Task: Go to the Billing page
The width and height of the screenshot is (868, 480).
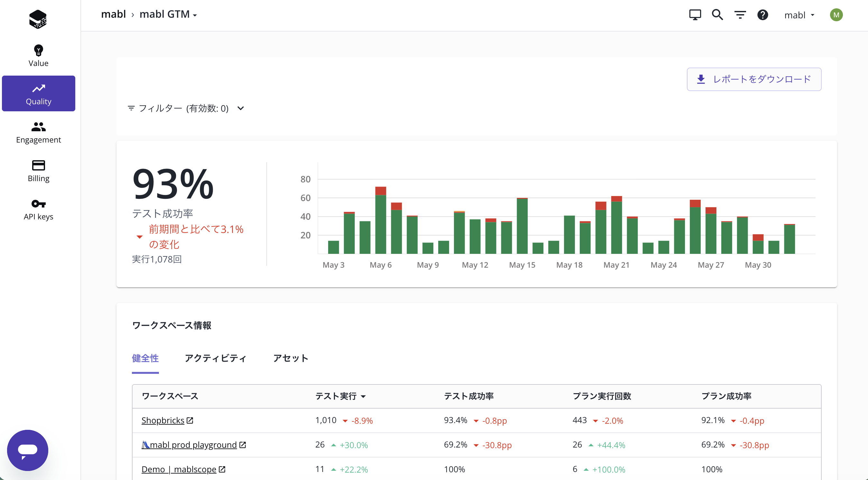Action: (x=38, y=171)
